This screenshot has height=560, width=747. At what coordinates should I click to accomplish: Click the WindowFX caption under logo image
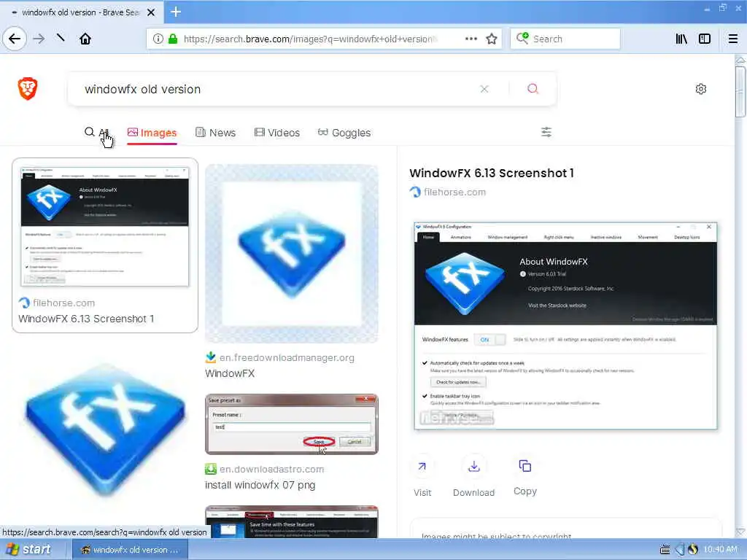point(230,373)
